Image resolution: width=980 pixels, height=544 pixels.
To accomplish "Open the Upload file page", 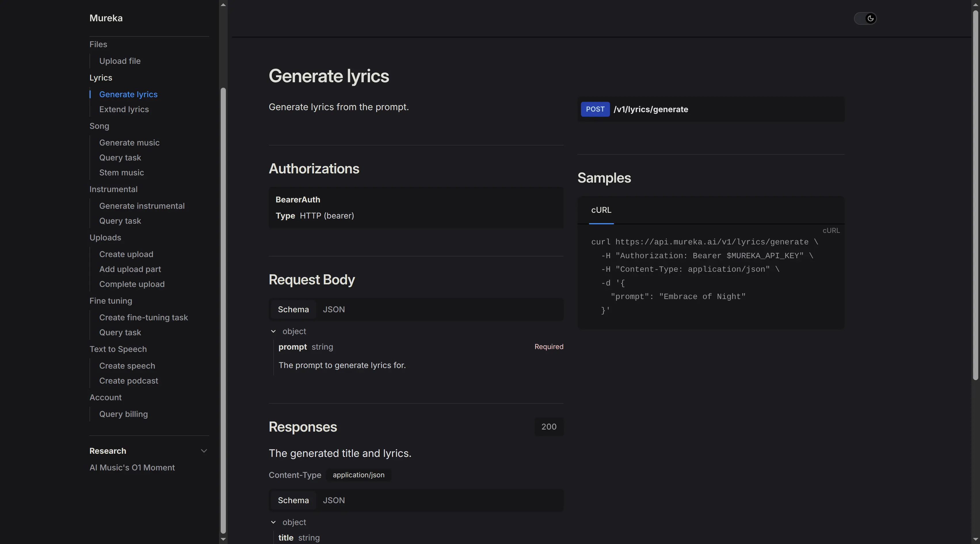I will point(120,61).
